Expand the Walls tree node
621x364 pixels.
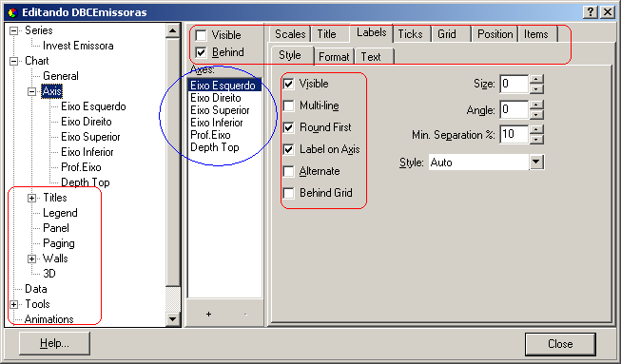point(32,259)
